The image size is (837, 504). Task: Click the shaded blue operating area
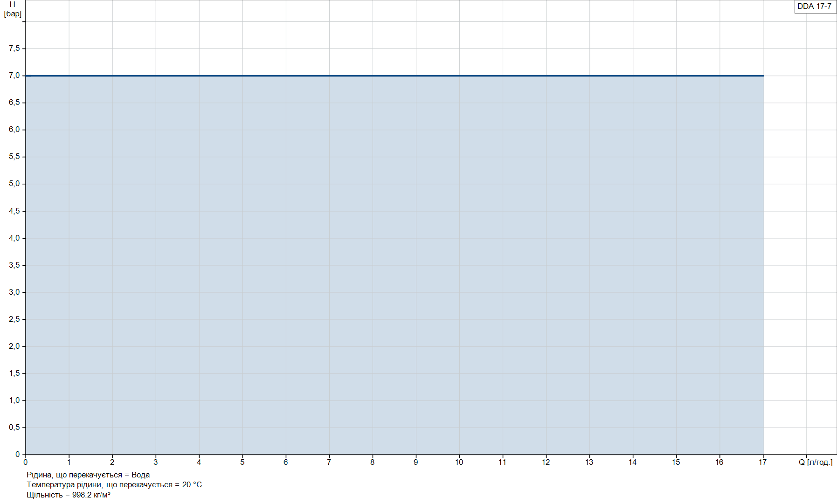pyautogui.click(x=394, y=265)
